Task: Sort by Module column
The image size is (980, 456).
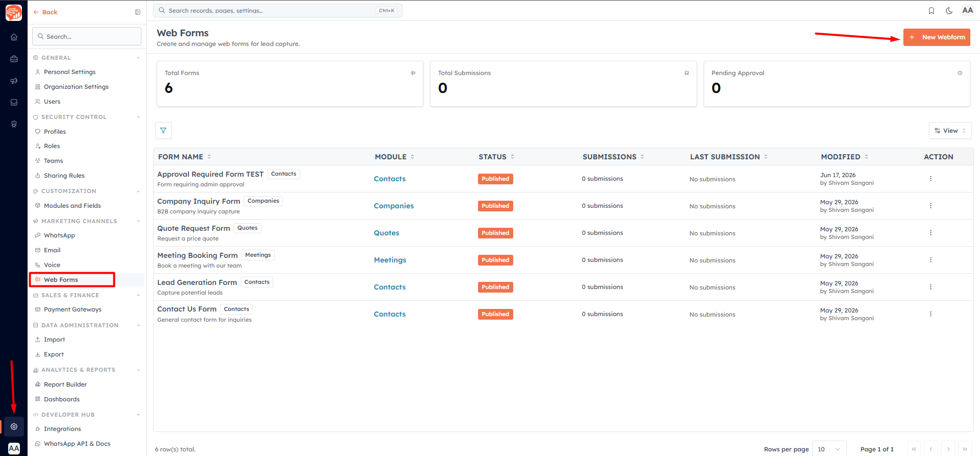Action: (x=394, y=157)
